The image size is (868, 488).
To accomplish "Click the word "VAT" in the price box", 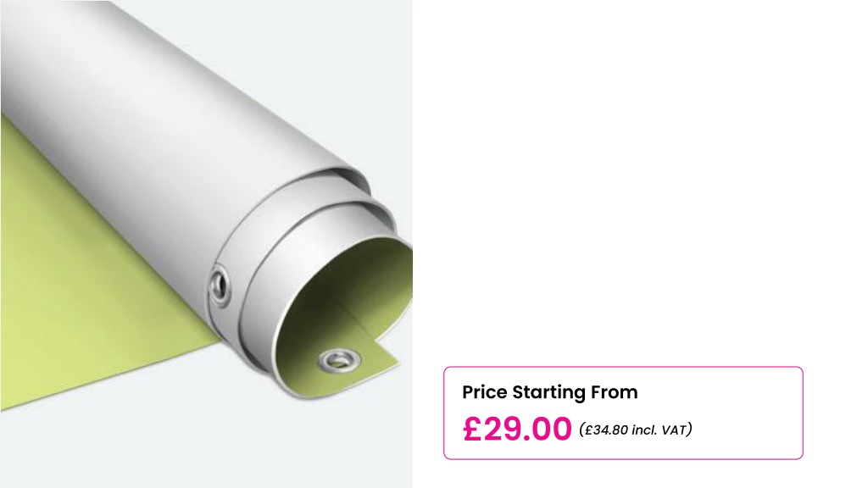I will pyautogui.click(x=673, y=430).
